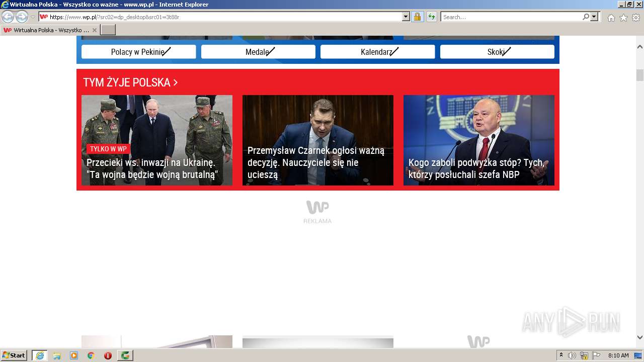Open headline Kogo zaboli podwyżka stóp

476,168
